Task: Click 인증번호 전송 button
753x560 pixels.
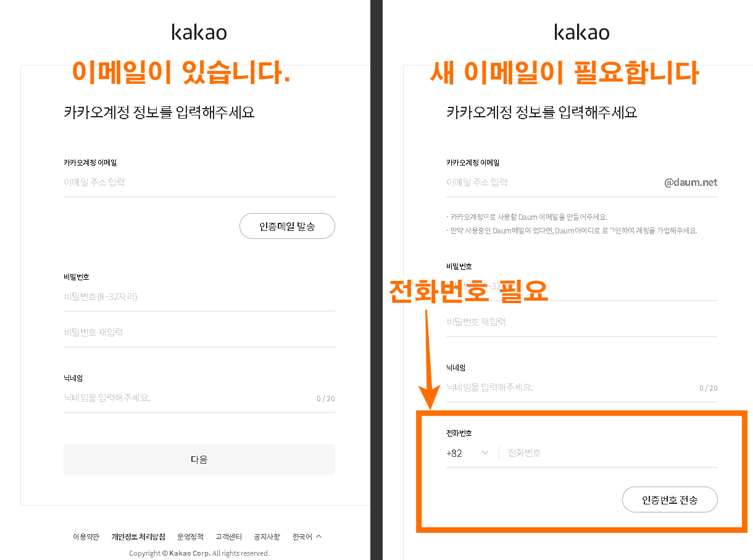Action: (x=670, y=499)
